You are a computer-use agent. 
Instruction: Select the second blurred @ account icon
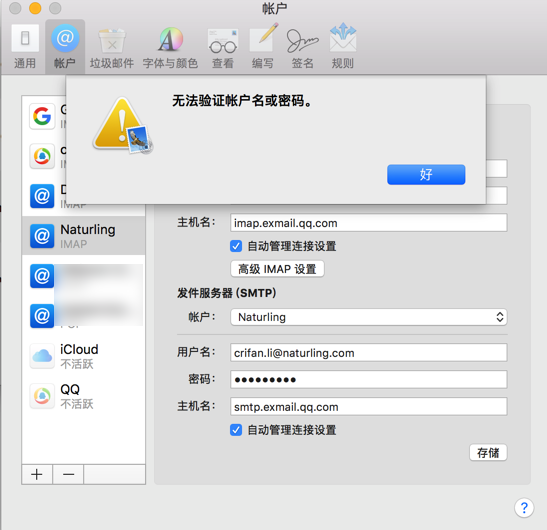[x=42, y=316]
